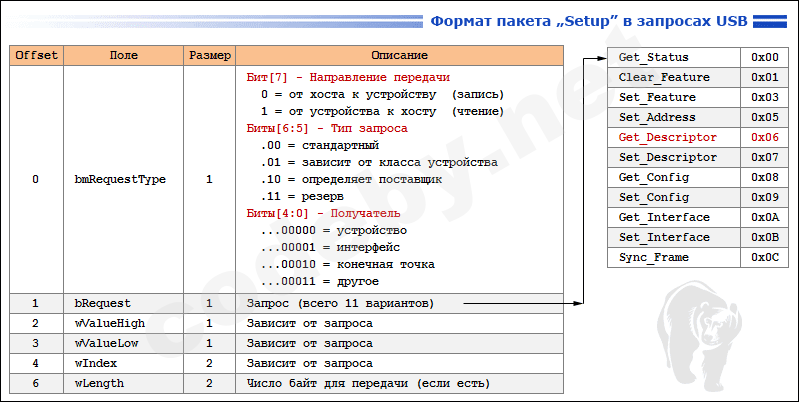The height and width of the screenshot is (402, 799).
Task: Click the title text about the Setup packet format
Action: click(x=587, y=21)
